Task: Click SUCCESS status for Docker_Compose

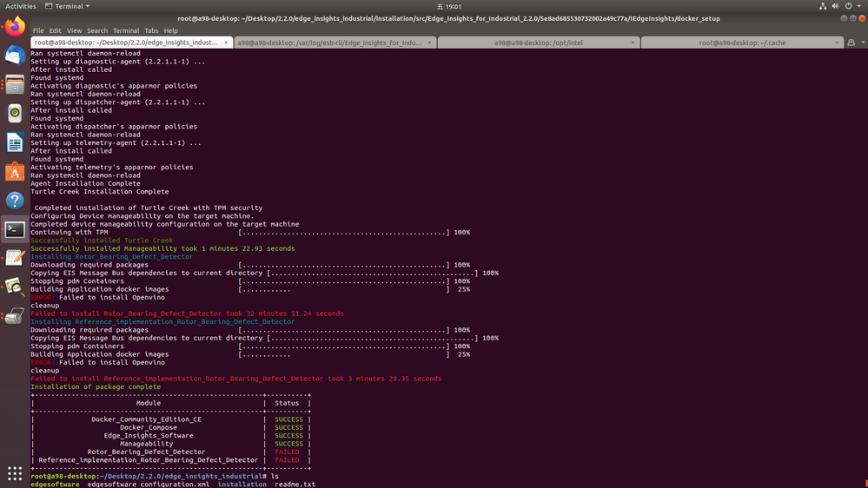Action: point(289,428)
